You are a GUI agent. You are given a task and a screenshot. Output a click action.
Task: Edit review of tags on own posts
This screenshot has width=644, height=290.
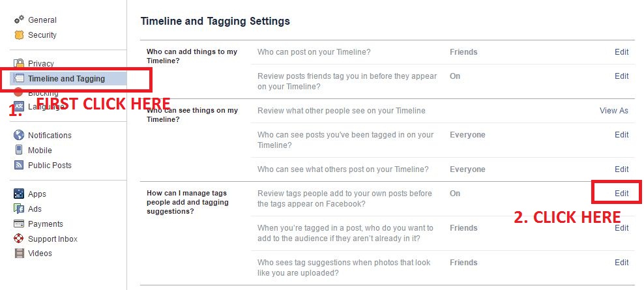(621, 194)
